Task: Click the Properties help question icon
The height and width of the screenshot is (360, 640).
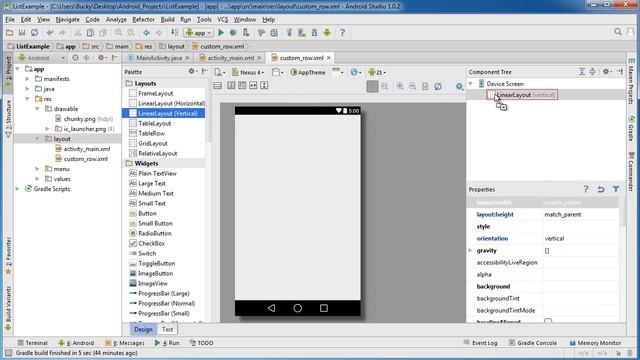Action: pyautogui.click(x=586, y=189)
